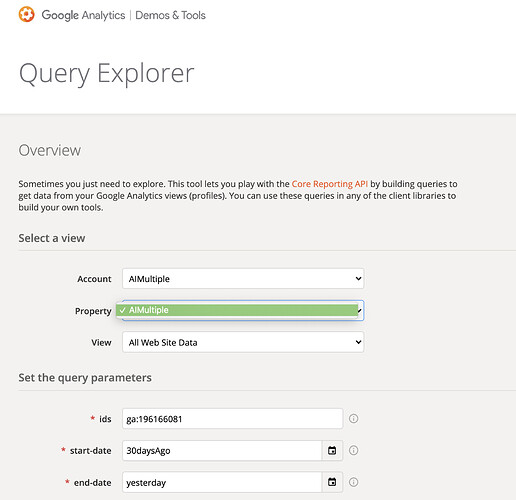Click the Select a view heading

pos(52,238)
